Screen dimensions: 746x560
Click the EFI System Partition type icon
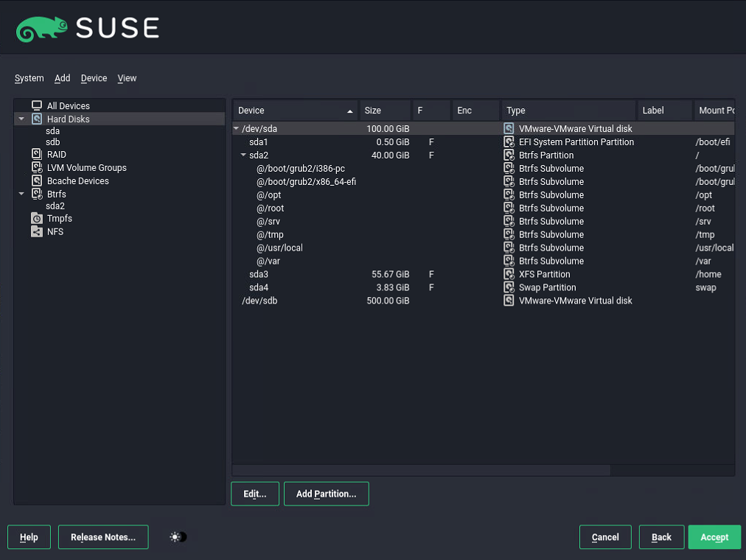(509, 141)
